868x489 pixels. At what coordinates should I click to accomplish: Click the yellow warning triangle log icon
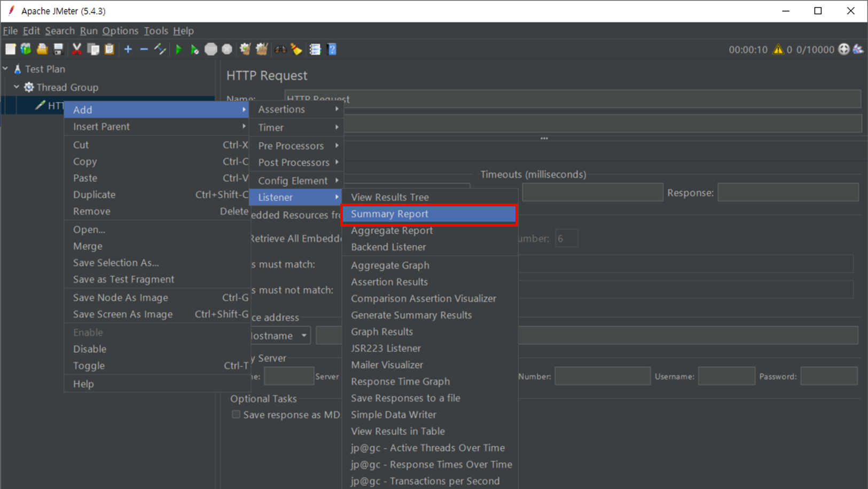coord(778,49)
